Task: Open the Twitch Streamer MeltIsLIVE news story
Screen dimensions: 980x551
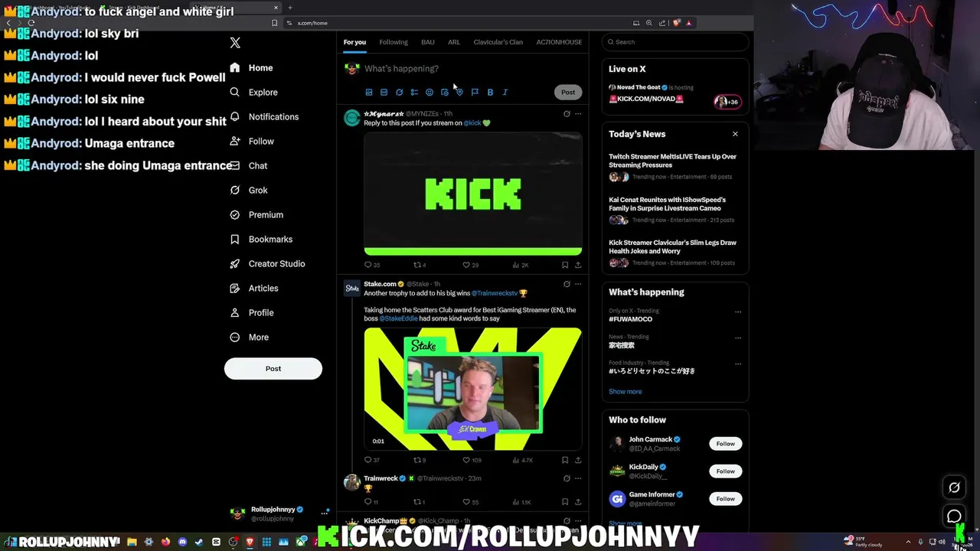Action: click(675, 166)
